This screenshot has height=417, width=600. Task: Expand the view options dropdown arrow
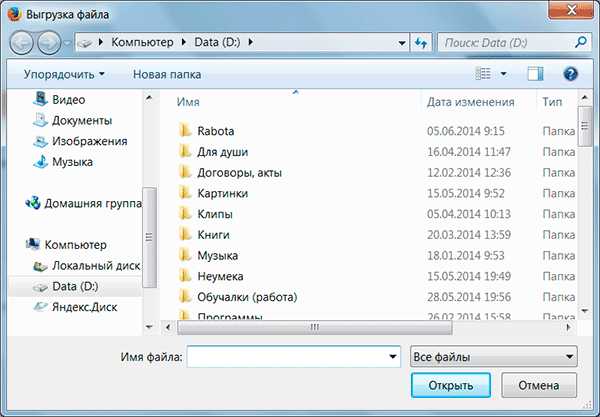coord(503,74)
